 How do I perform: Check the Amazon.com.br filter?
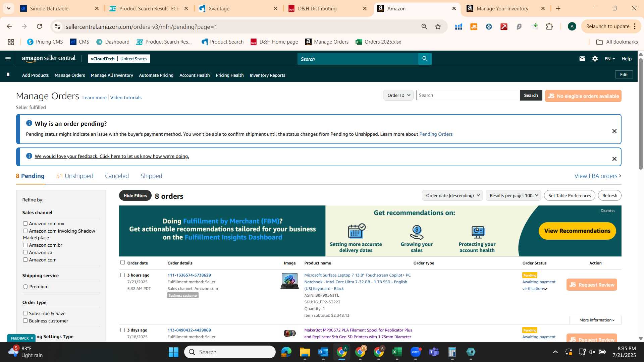pos(25,245)
